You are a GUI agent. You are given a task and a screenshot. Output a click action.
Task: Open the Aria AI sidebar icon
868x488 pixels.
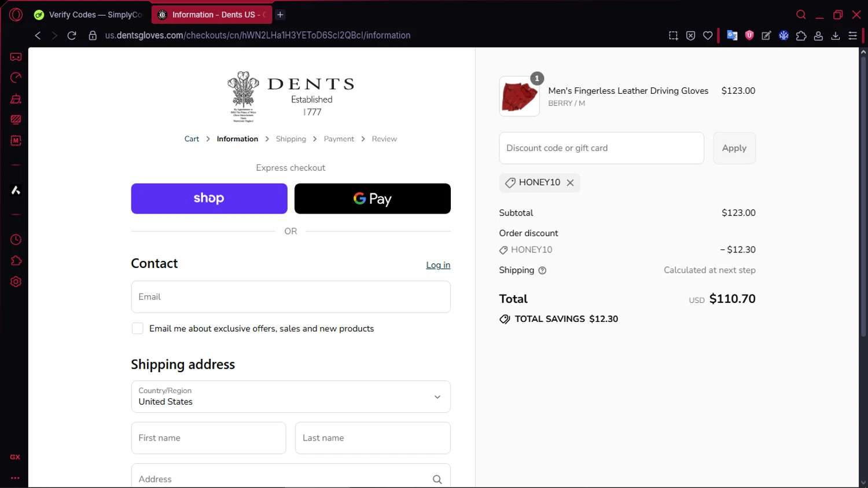pyautogui.click(x=16, y=190)
